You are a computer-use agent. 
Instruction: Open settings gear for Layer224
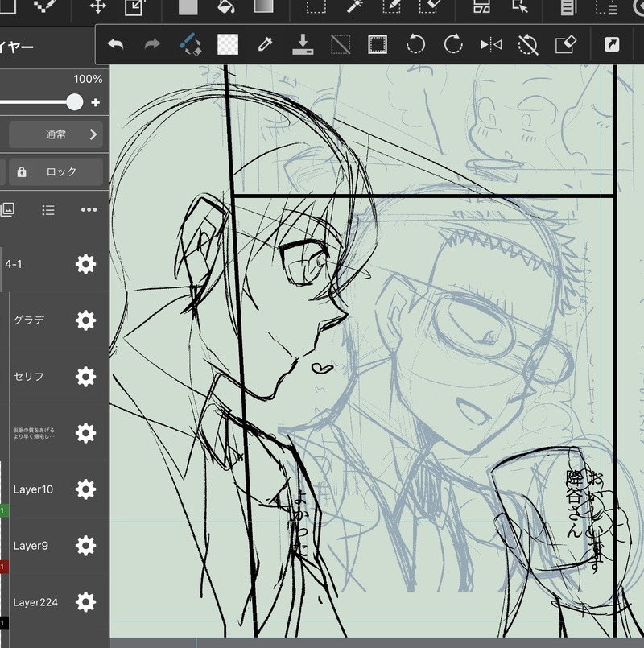[x=85, y=602]
